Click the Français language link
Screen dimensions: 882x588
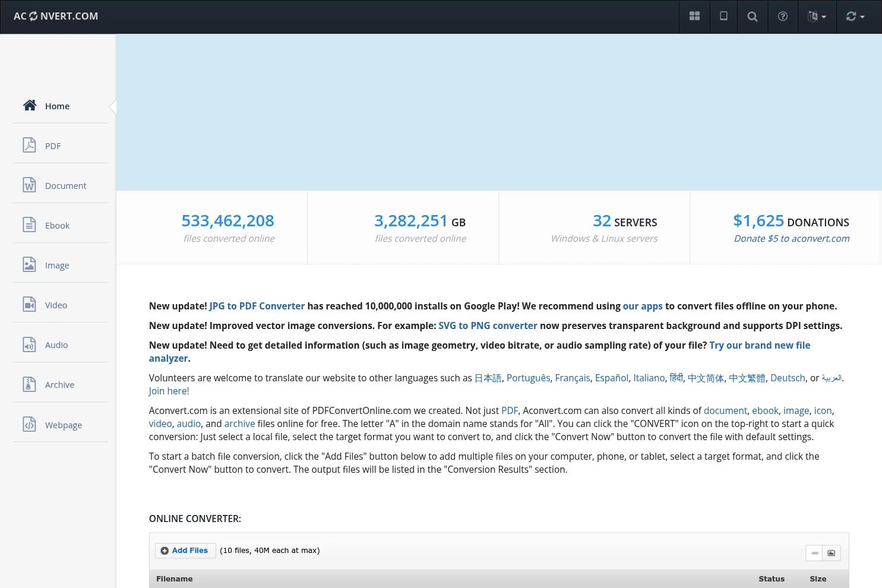pyautogui.click(x=573, y=378)
